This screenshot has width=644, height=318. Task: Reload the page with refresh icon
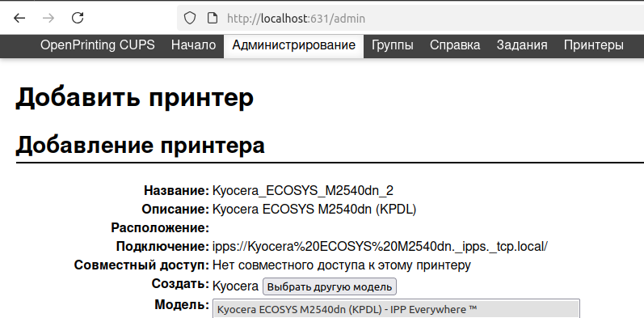click(x=78, y=18)
